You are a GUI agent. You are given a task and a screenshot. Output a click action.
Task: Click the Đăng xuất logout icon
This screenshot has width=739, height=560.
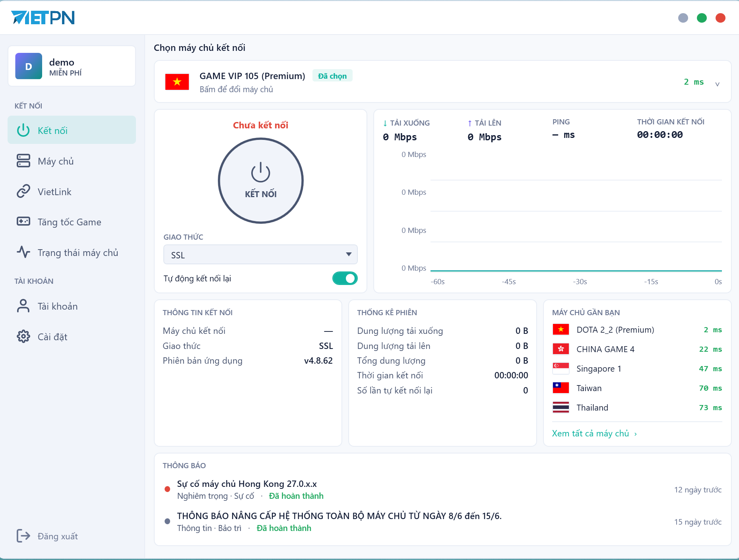(23, 536)
